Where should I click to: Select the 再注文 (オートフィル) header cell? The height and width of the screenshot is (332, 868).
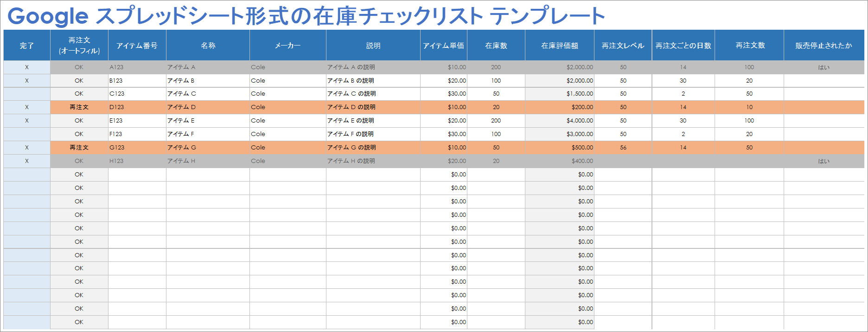(79, 46)
